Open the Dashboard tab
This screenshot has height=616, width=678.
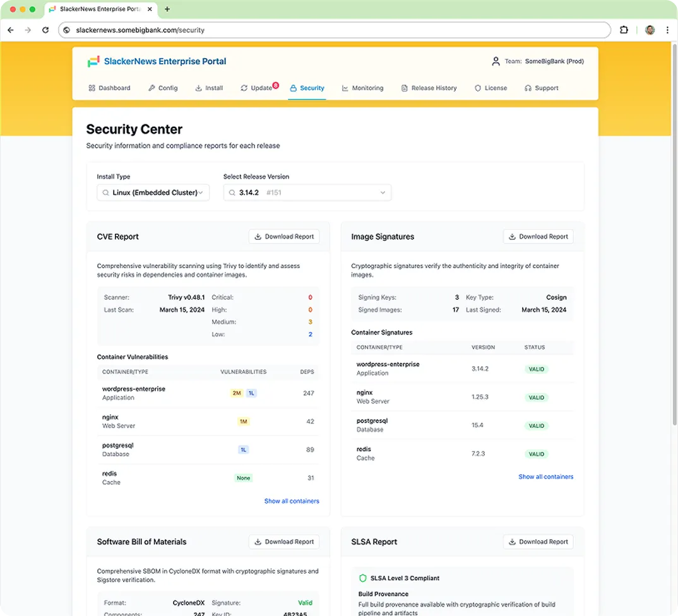point(109,88)
